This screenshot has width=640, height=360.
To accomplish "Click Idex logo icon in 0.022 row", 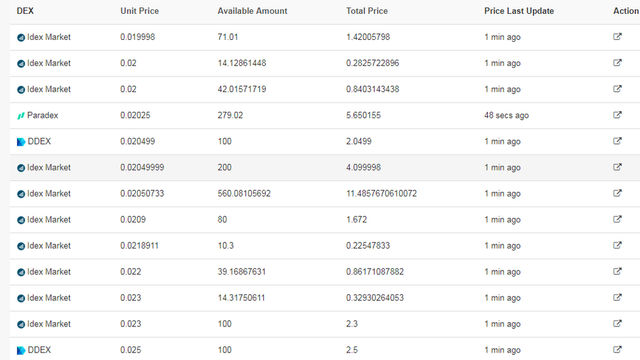I will pos(21,273).
